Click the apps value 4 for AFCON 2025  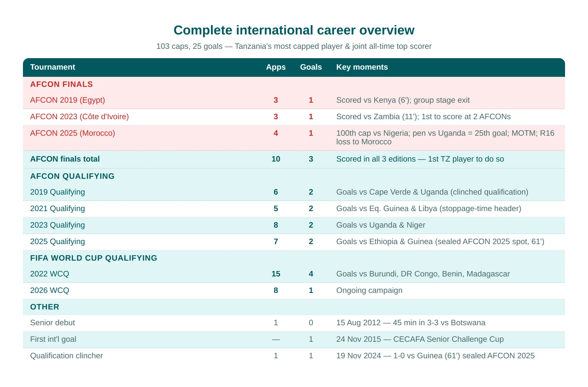(276, 133)
